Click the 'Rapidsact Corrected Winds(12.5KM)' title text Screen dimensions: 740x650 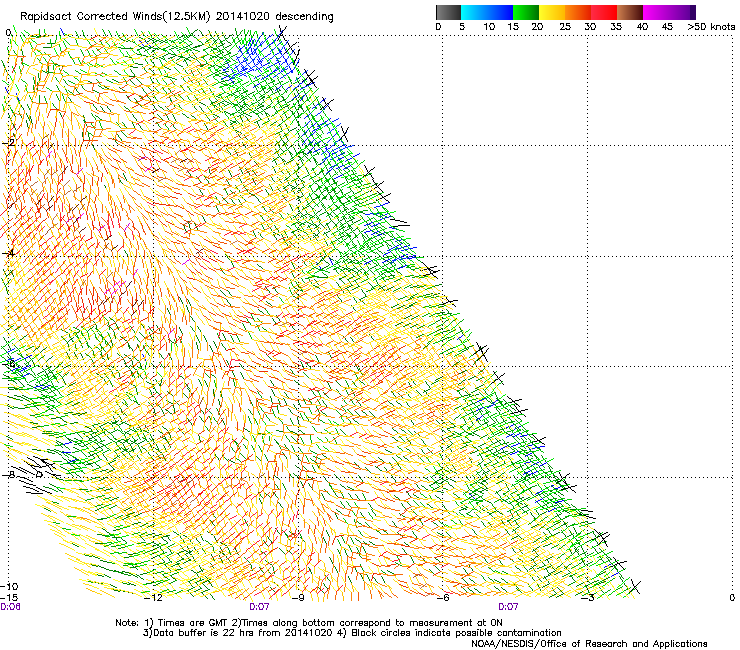[x=115, y=17]
